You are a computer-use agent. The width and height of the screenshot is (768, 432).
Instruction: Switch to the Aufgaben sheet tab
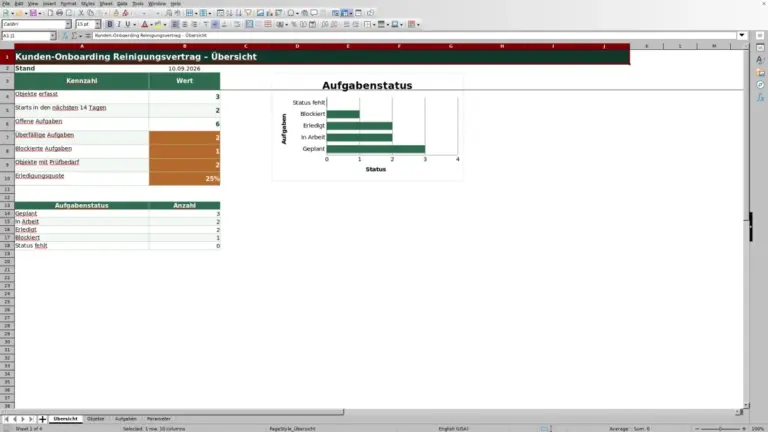pos(126,419)
